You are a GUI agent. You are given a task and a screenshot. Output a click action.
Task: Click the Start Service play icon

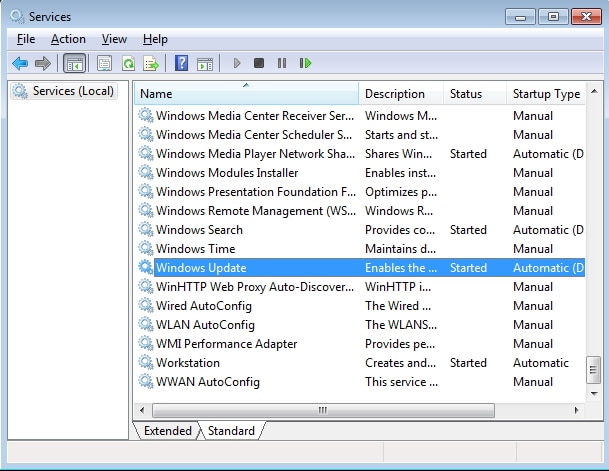[x=237, y=63]
